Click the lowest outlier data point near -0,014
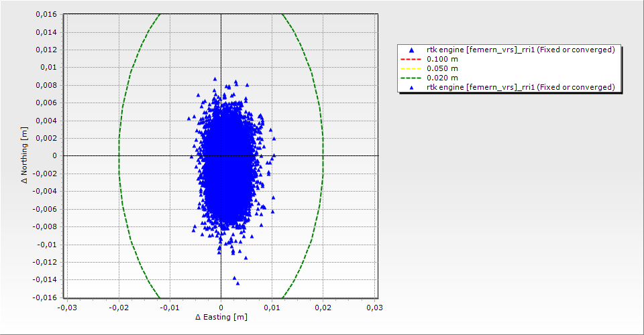Screen dimensions: 644x335 [x=237, y=283]
